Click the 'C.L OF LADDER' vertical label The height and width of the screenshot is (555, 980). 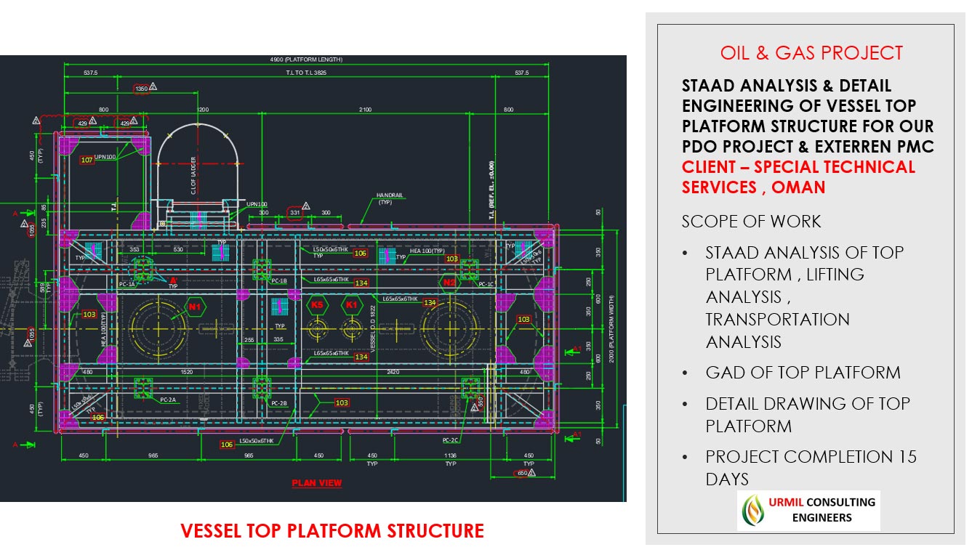click(x=193, y=177)
